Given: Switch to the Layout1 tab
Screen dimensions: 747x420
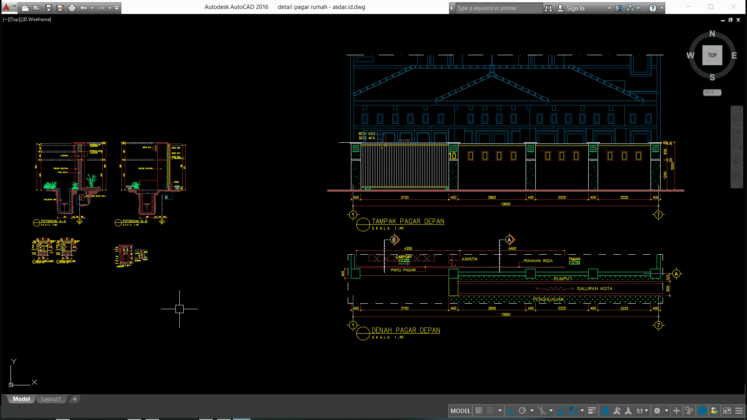Looking at the screenshot, I should [x=51, y=399].
